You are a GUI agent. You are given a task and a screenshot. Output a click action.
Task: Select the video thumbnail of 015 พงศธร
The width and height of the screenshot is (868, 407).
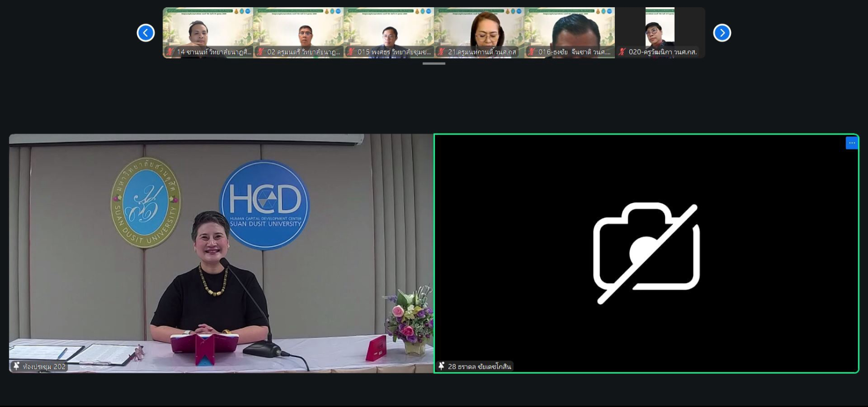389,32
